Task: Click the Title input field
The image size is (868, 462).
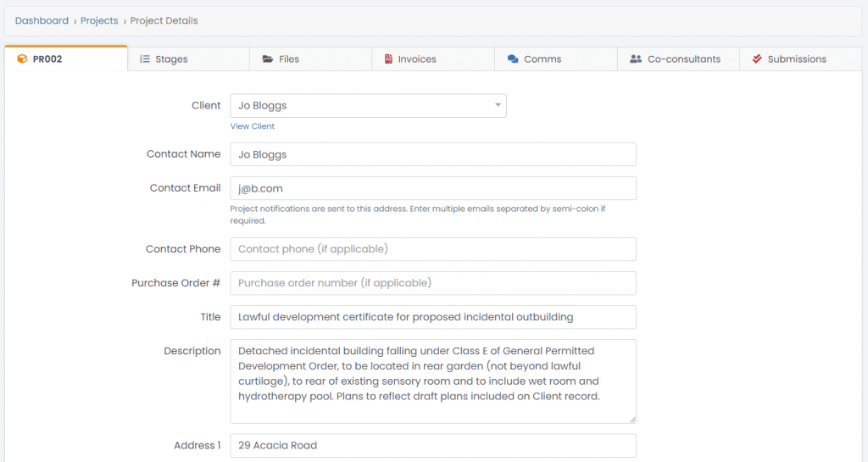Action: tap(433, 317)
